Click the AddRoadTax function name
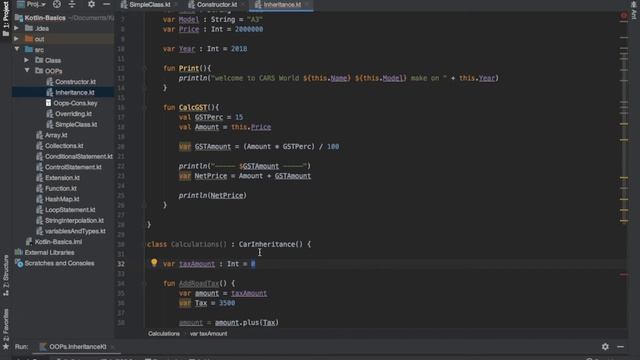The height and width of the screenshot is (360, 640). (x=199, y=283)
